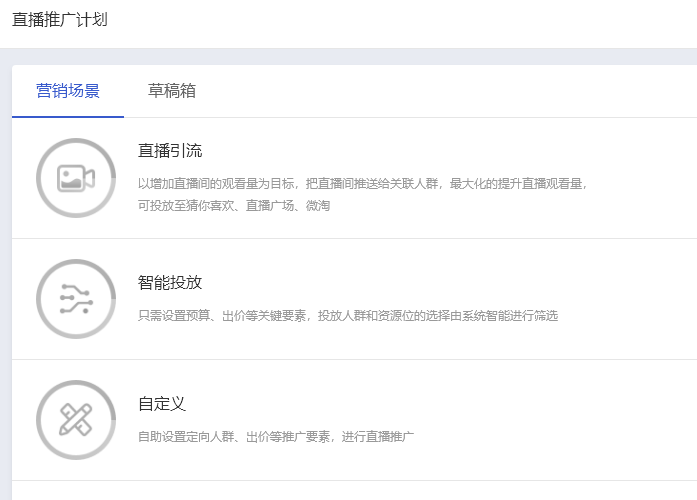This screenshot has height=500, width=697.
Task: Click the 直播推广计划 page header
Action: [x=60, y=20]
